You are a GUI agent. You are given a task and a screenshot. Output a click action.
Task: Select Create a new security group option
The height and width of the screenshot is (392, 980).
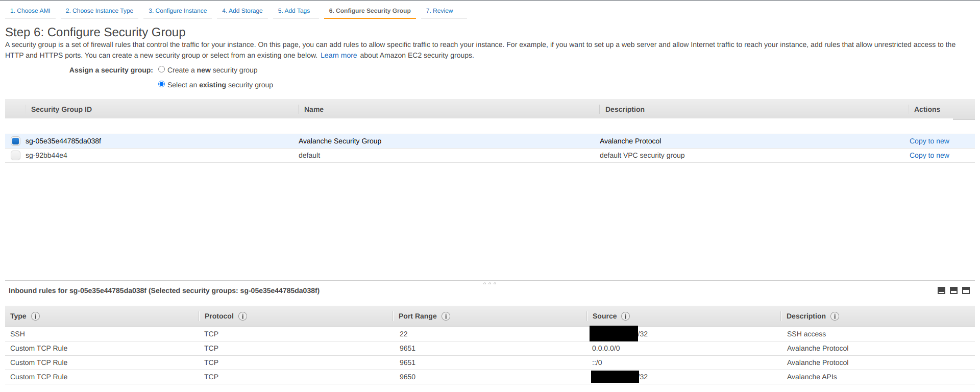pyautogui.click(x=161, y=69)
